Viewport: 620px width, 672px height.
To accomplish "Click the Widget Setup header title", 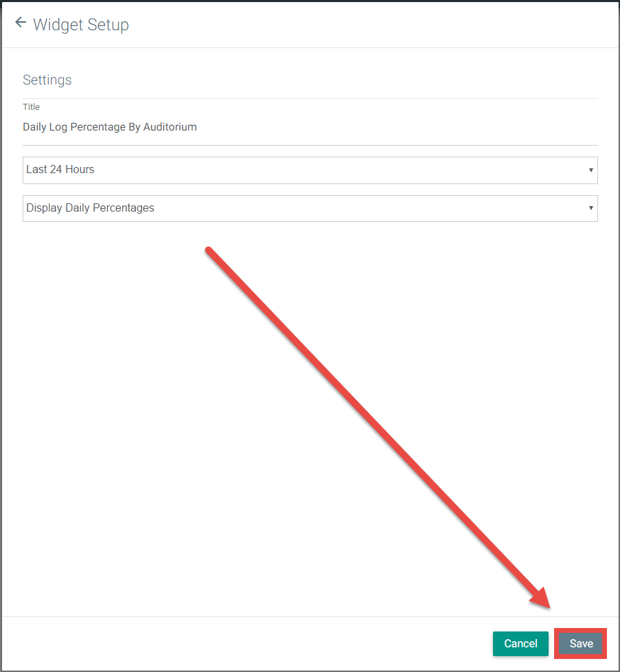I will pyautogui.click(x=81, y=25).
